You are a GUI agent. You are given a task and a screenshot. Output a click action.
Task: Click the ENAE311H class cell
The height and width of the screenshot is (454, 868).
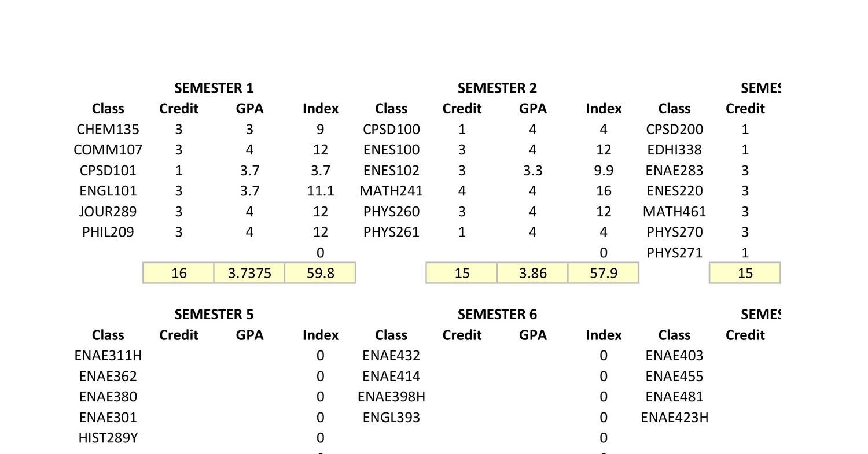pos(108,356)
